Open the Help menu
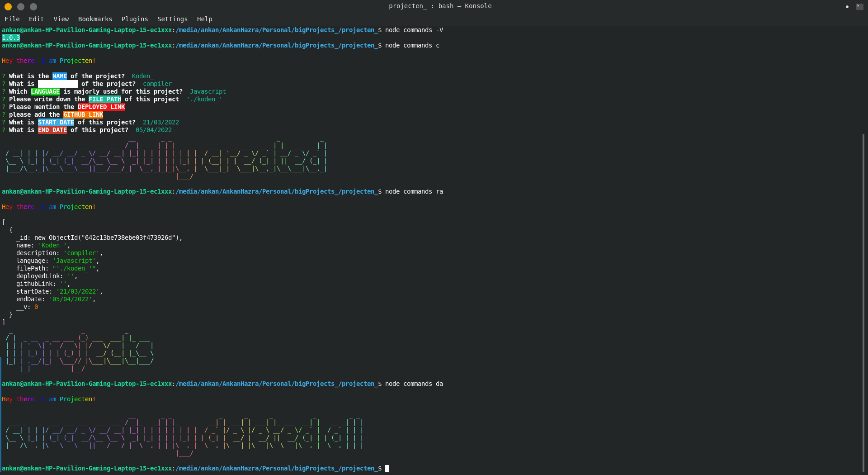Screen dimensions: 868x475 [204, 19]
